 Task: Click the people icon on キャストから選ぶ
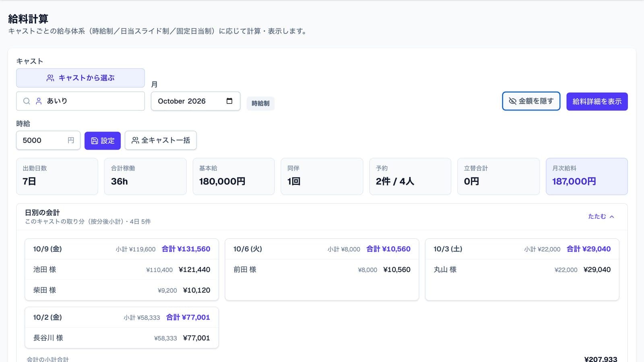point(50,78)
